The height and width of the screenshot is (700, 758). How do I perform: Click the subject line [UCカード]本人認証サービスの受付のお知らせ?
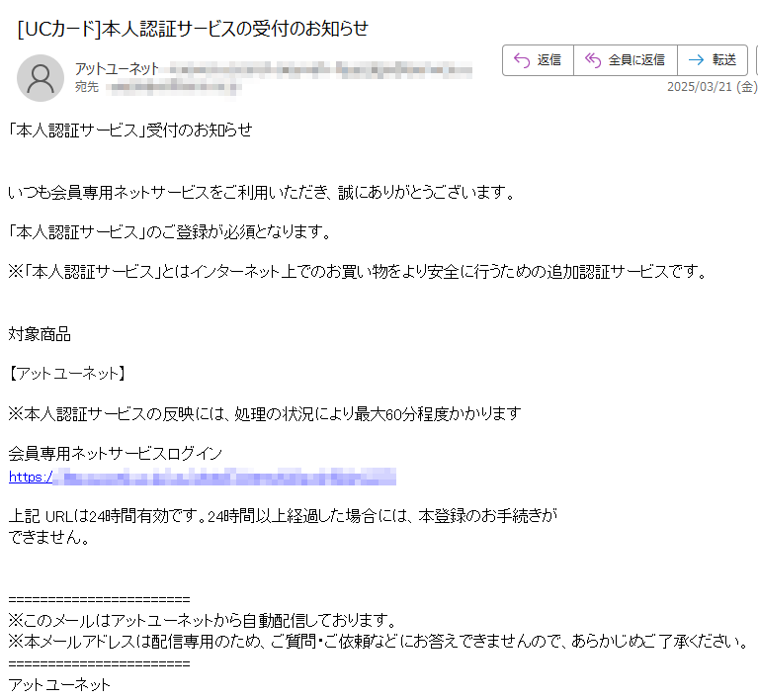(193, 29)
